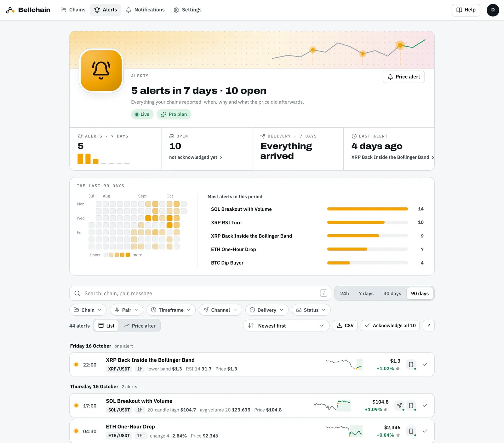The height and width of the screenshot is (443, 504).
Task: Click the search magnifier icon
Action: 77,294
